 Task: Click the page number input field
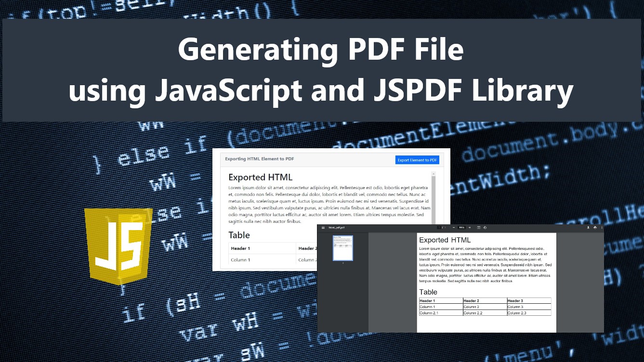pyautogui.click(x=438, y=227)
